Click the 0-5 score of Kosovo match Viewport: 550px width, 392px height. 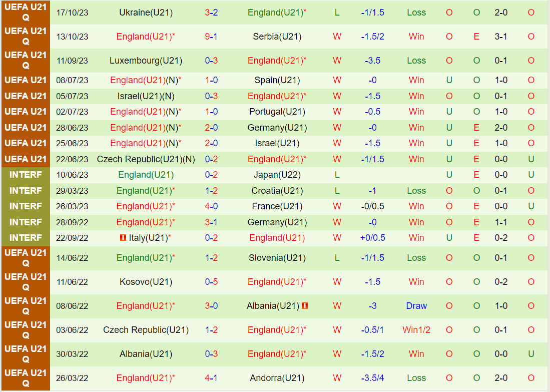point(211,282)
